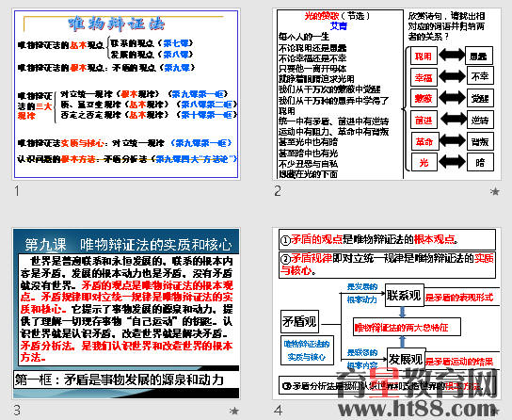Viewport: 512px width, 420px height.
Task: Select slide 3 thumbnail 第九课
Action: [x=126, y=314]
